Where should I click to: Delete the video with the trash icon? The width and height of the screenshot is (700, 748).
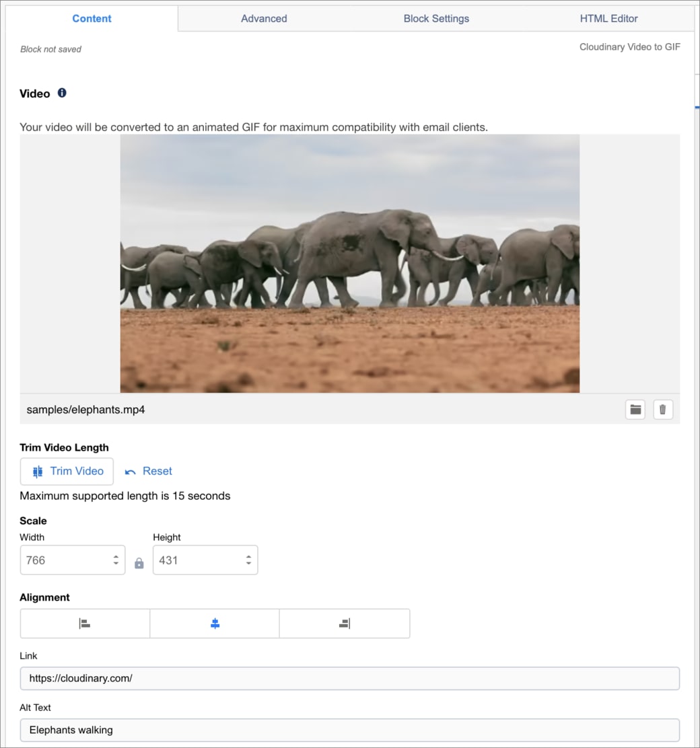[x=663, y=409]
